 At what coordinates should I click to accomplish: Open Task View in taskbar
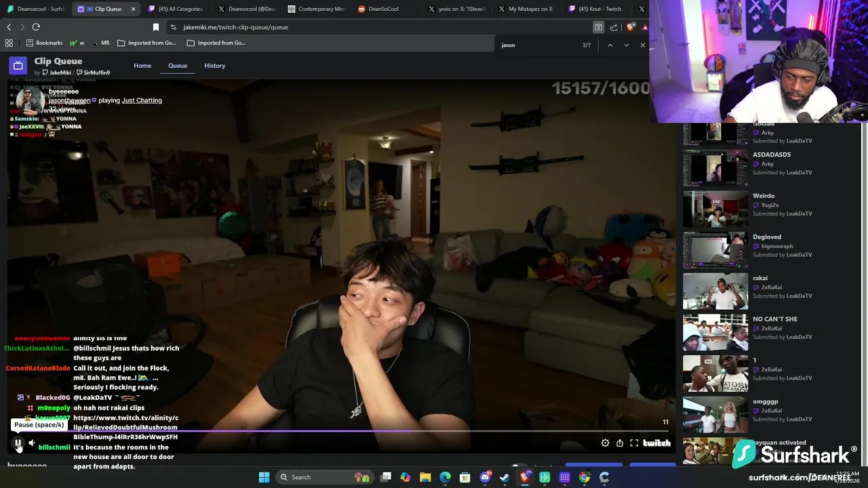[386, 477]
